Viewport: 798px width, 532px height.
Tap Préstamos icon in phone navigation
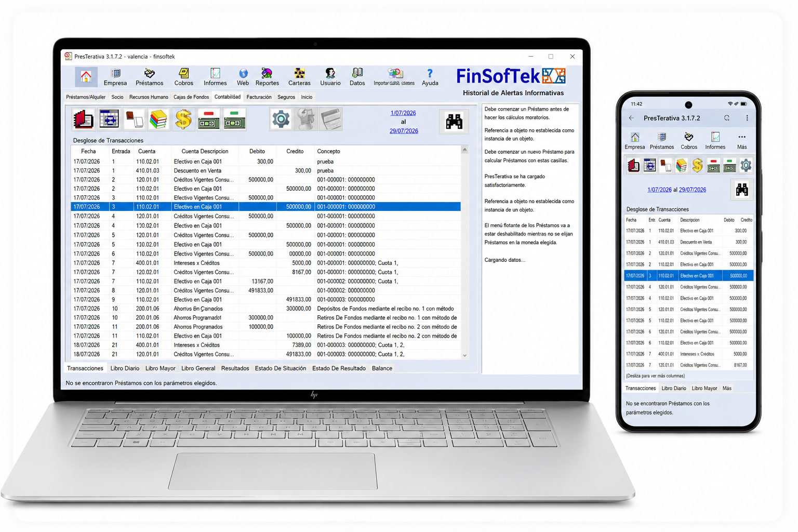coord(662,141)
